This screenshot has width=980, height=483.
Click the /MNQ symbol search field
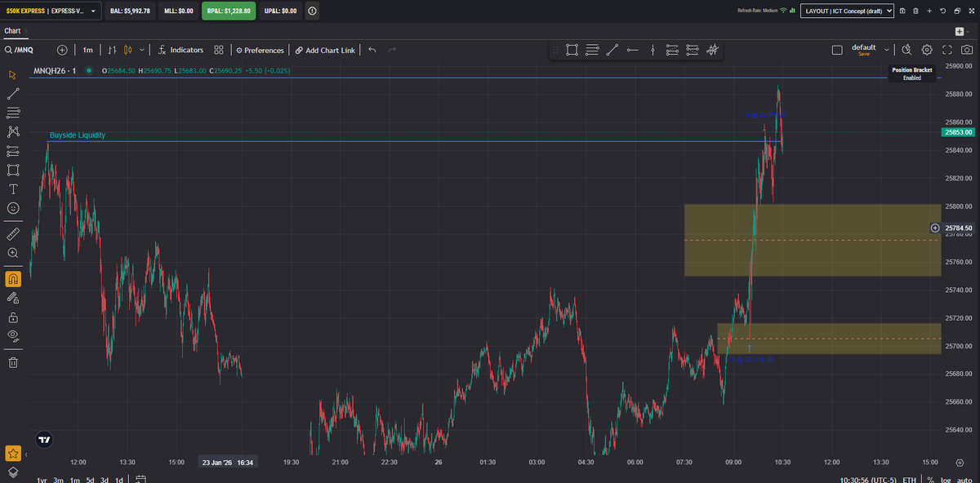(24, 50)
